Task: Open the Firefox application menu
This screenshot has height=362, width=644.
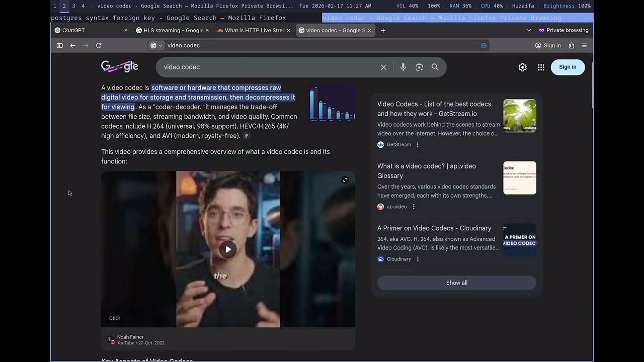Action: pyautogui.click(x=584, y=45)
